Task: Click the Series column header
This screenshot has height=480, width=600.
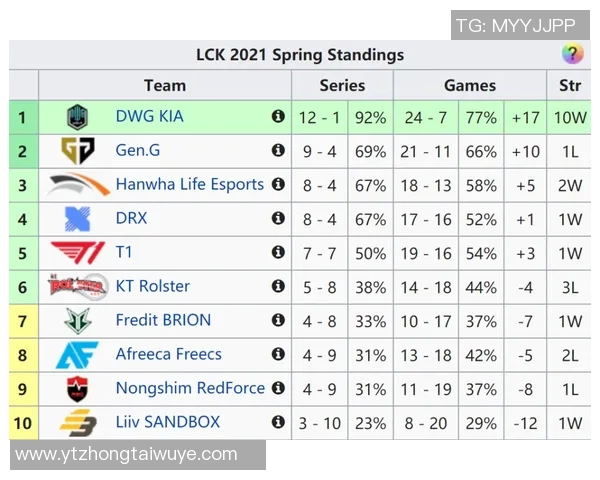Action: pyautogui.click(x=342, y=85)
